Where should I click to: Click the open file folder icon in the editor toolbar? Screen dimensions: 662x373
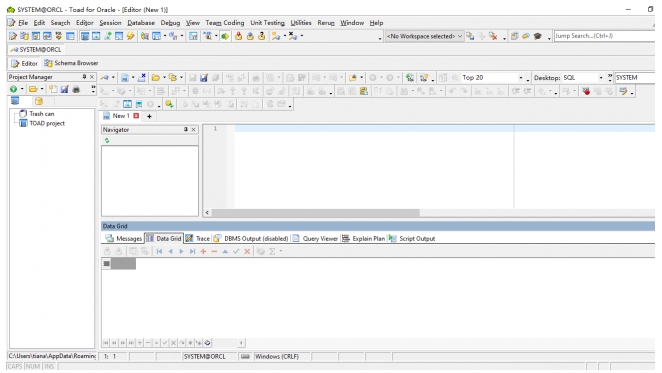coord(156,78)
